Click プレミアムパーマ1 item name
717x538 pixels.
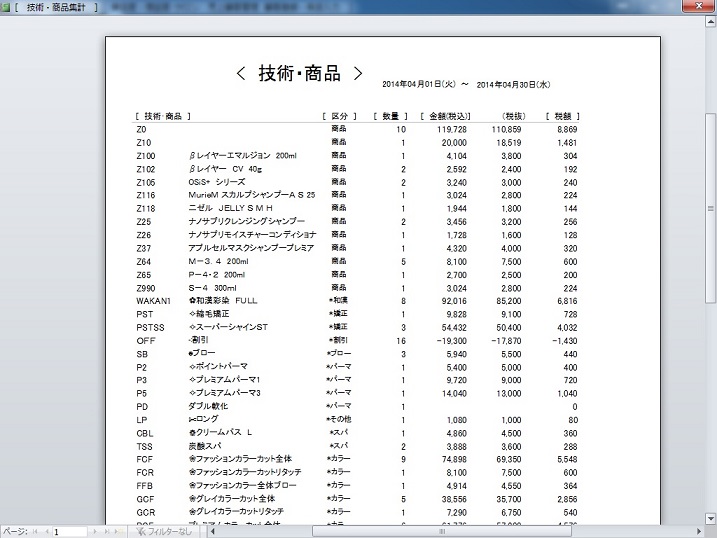point(224,380)
